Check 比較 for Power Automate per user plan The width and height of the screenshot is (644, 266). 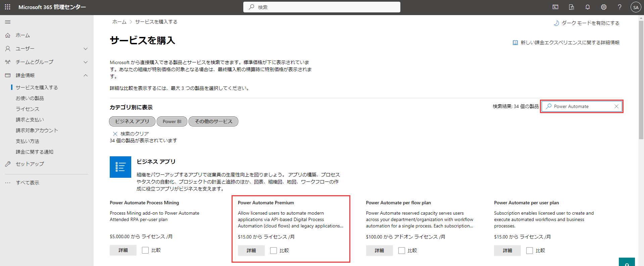[530, 251]
